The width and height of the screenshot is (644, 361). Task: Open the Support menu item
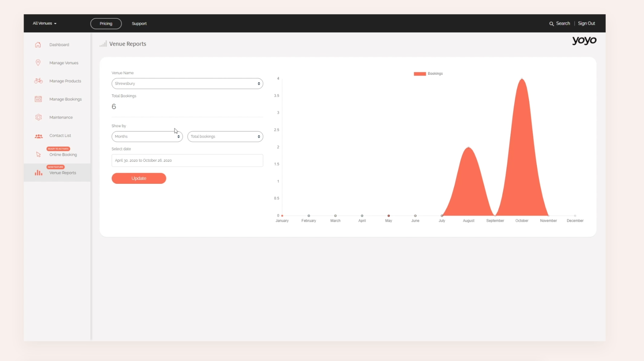(139, 24)
